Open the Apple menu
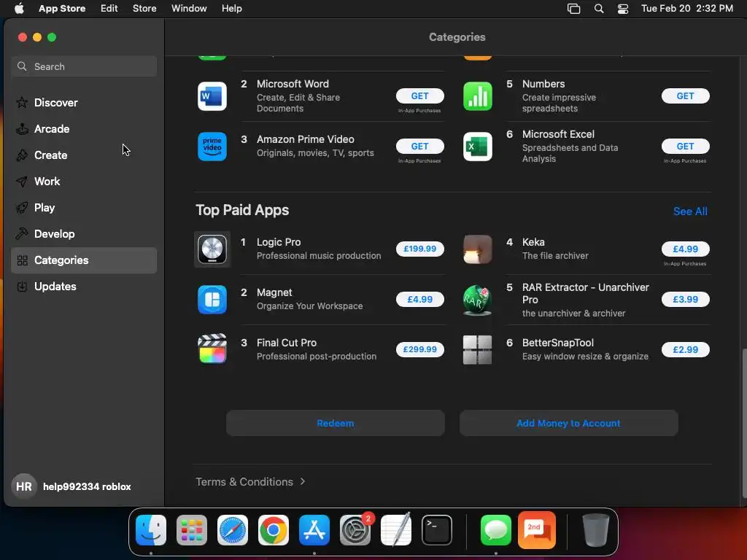This screenshot has height=560, width=747. (x=19, y=8)
